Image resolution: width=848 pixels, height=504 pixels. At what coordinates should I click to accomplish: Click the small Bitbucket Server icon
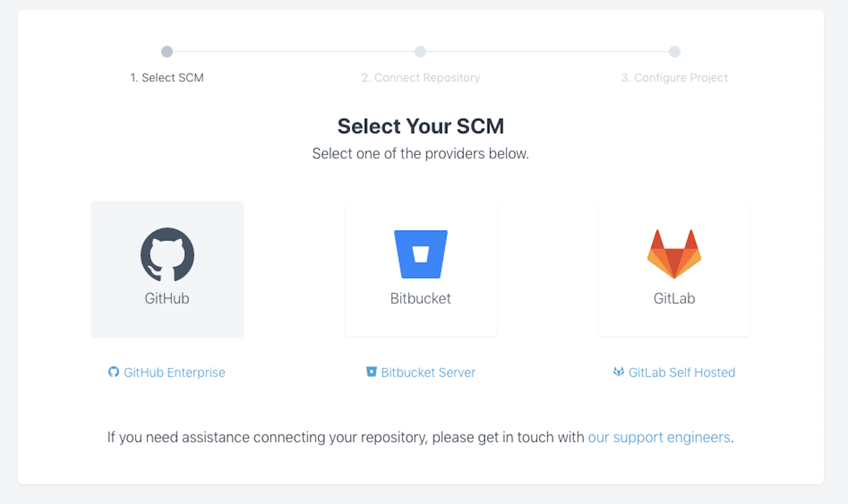point(371,372)
